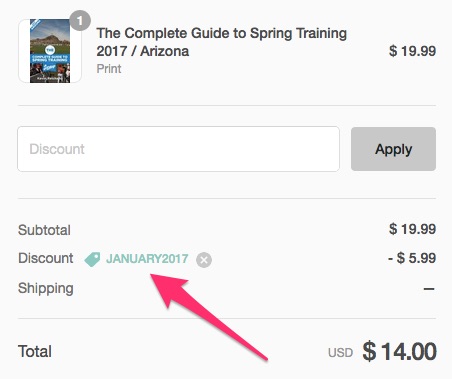
Task: Click the green discount tag icon
Action: [x=92, y=259]
